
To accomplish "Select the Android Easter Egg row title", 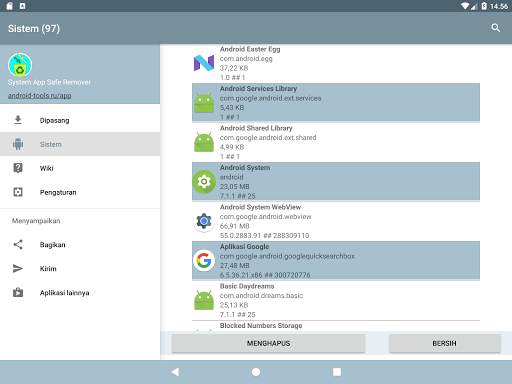I will [250, 49].
